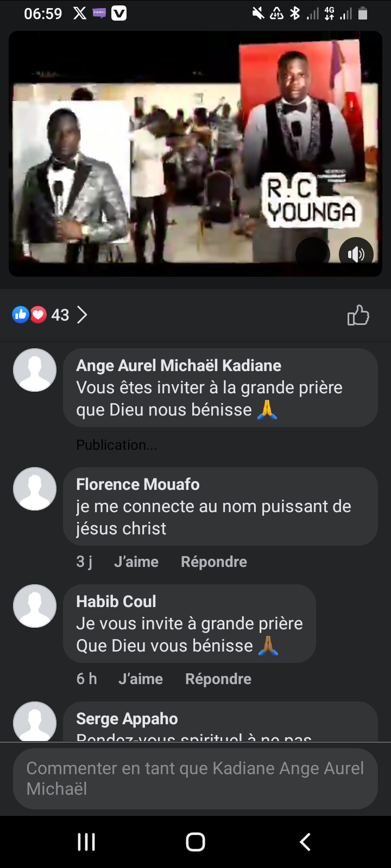Open Ange Aurel Michaël Kadiane's profile picture

pos(35,370)
